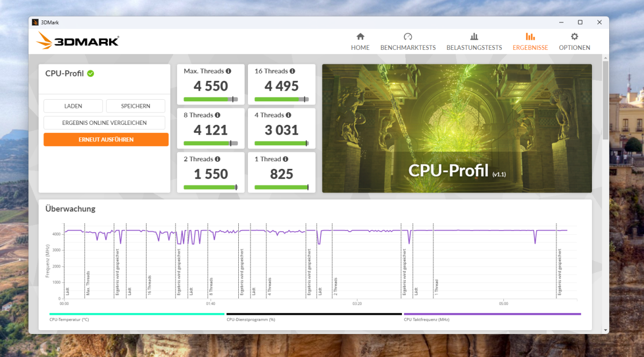The width and height of the screenshot is (644, 357).
Task: Click the 01:40 time label on chart
Action: (210, 303)
